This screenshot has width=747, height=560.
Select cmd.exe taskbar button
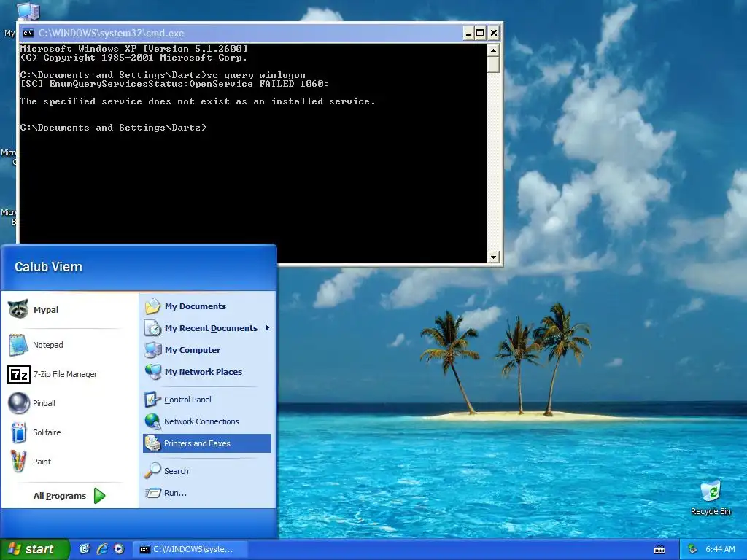(x=190, y=549)
